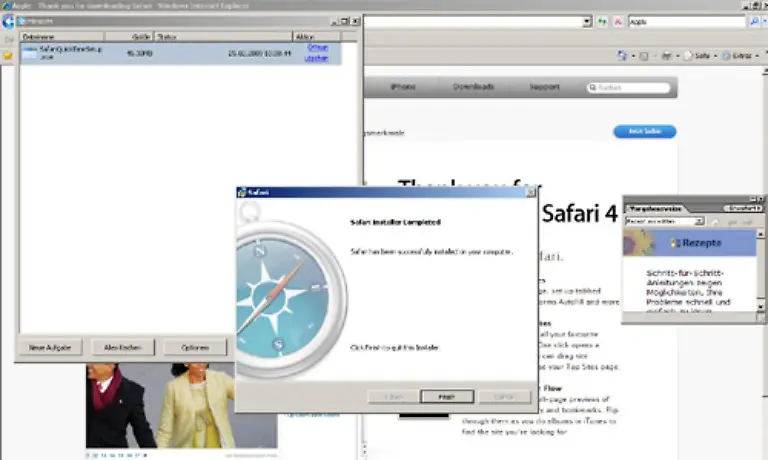This screenshot has width=768, height=460.
Task: Click the yellow favorites star icon
Action: point(8,55)
